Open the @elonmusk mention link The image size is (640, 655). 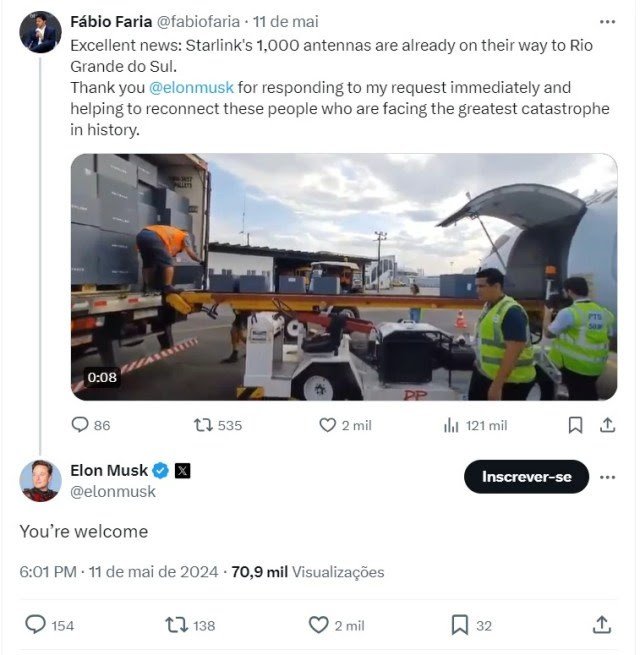(191, 88)
